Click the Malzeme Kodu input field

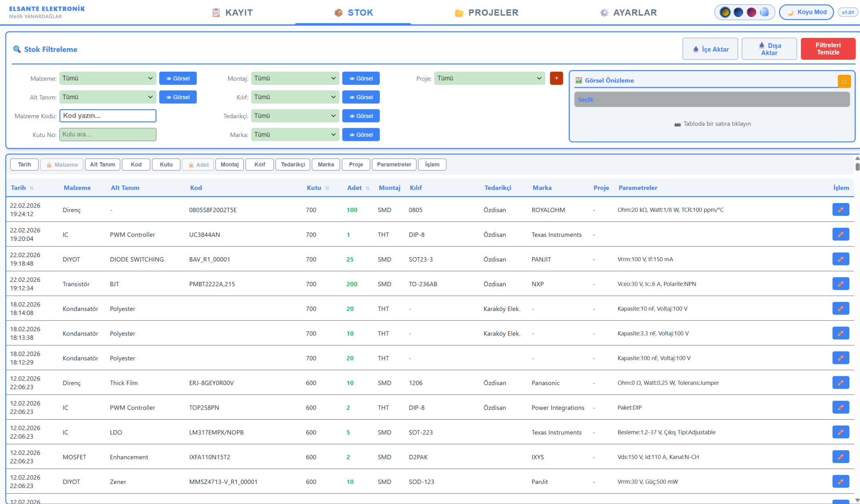[x=107, y=116]
